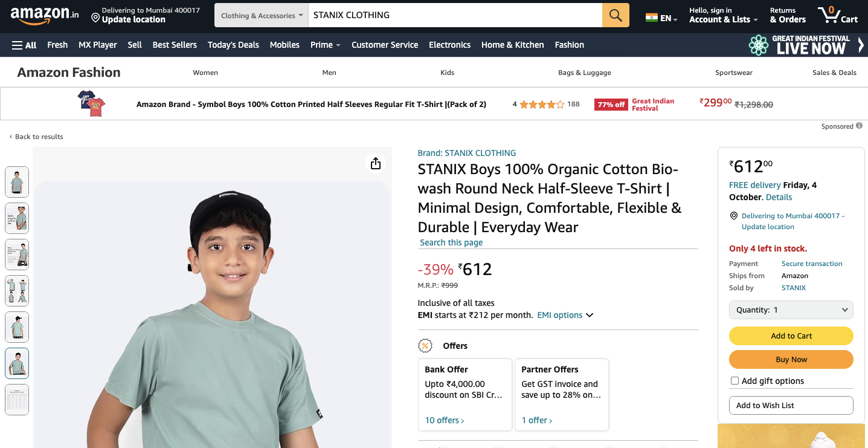Click the Buy Now button
Viewport: 868px width, 448px height.
click(x=791, y=359)
